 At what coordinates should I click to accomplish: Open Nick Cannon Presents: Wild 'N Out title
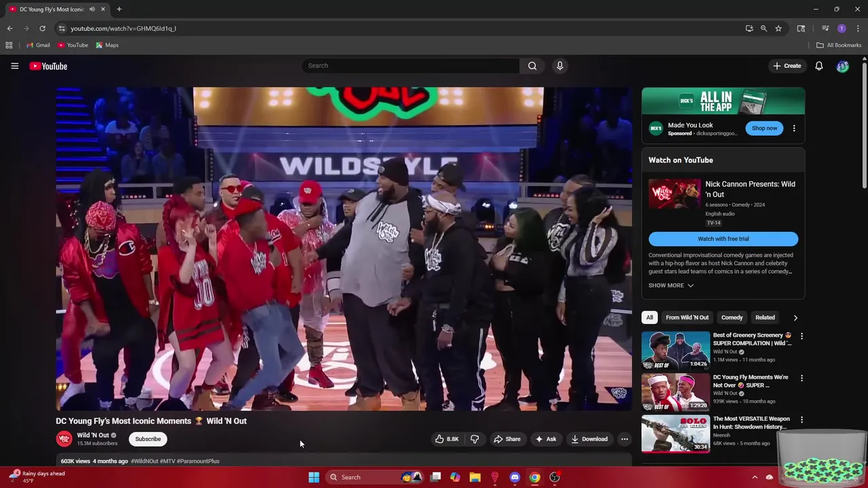[x=750, y=189]
